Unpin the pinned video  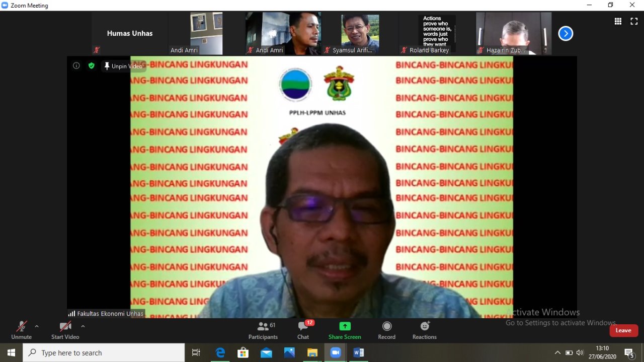(123, 66)
